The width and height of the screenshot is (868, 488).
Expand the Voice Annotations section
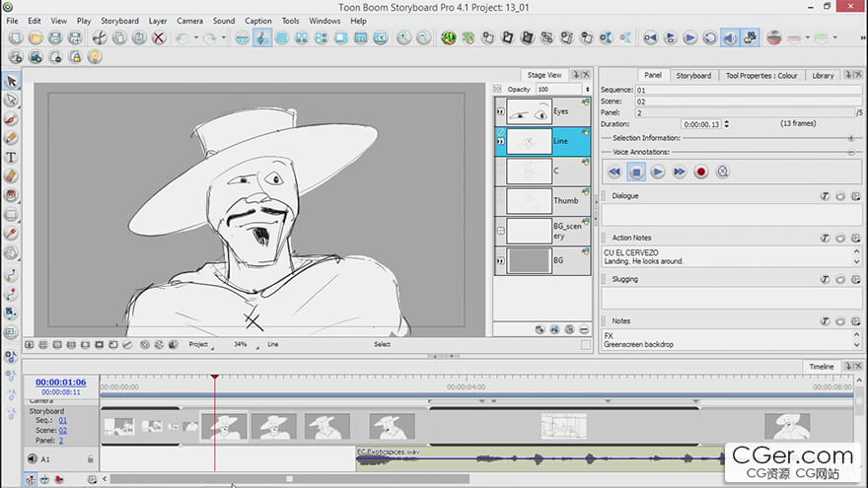click(851, 152)
